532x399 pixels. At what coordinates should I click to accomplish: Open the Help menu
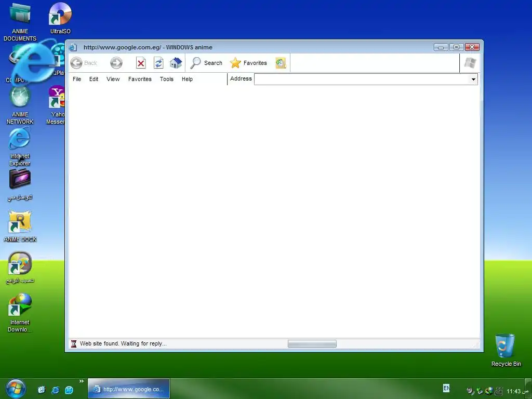pos(187,79)
